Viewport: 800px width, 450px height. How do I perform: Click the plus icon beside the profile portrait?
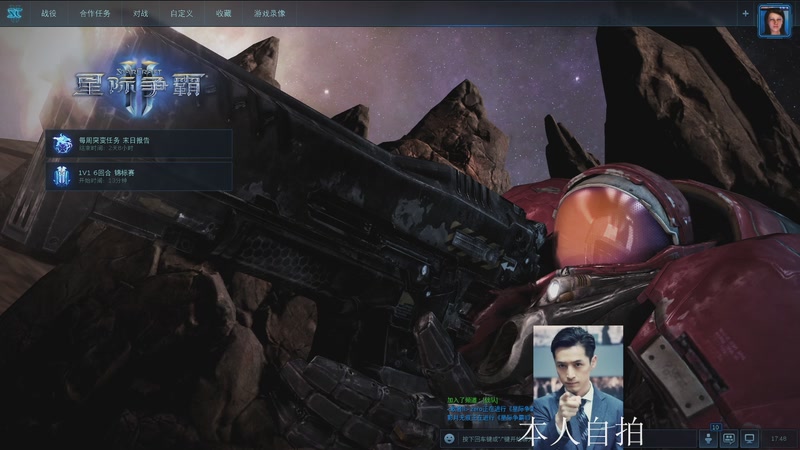[x=745, y=14]
